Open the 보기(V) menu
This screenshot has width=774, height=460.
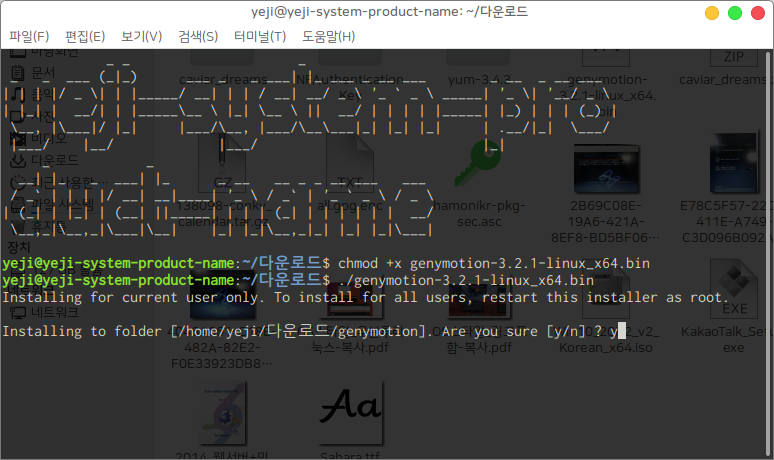click(x=141, y=37)
